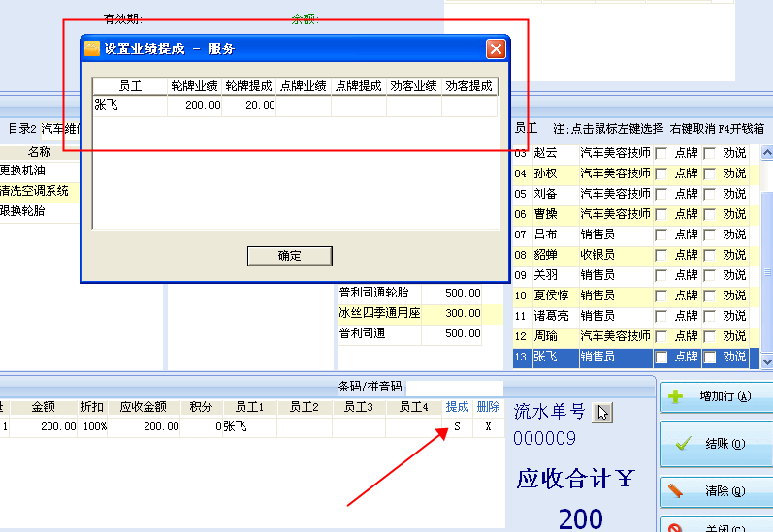Image resolution: width=773 pixels, height=532 pixels.
Task: Click the 员工2 column header
Action: point(305,407)
